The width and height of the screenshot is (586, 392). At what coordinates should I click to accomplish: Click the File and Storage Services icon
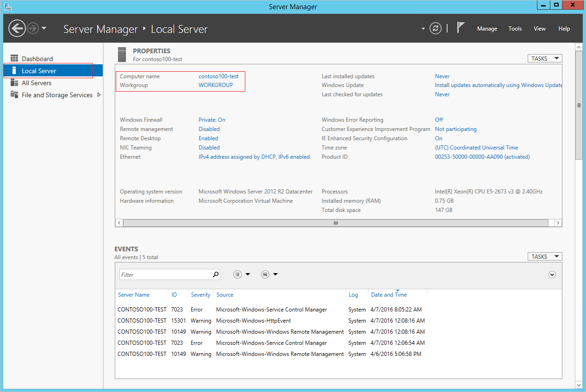(x=14, y=95)
